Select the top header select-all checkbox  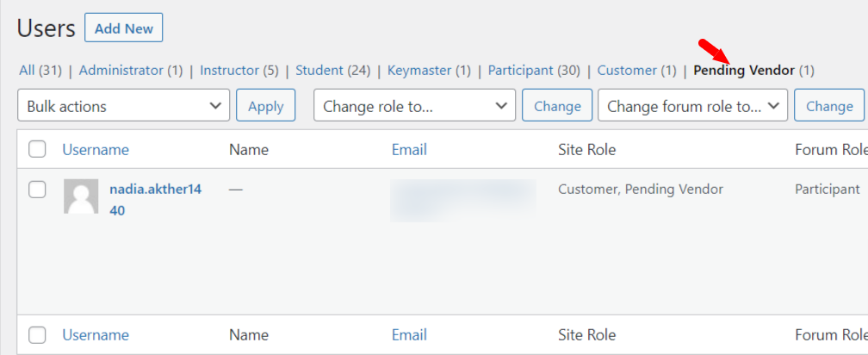pyautogui.click(x=37, y=150)
